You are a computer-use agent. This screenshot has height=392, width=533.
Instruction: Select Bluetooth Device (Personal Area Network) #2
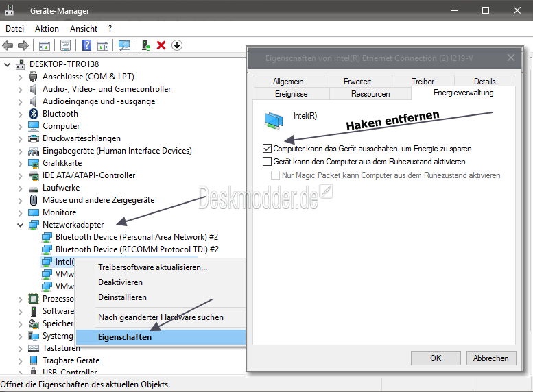[137, 237]
